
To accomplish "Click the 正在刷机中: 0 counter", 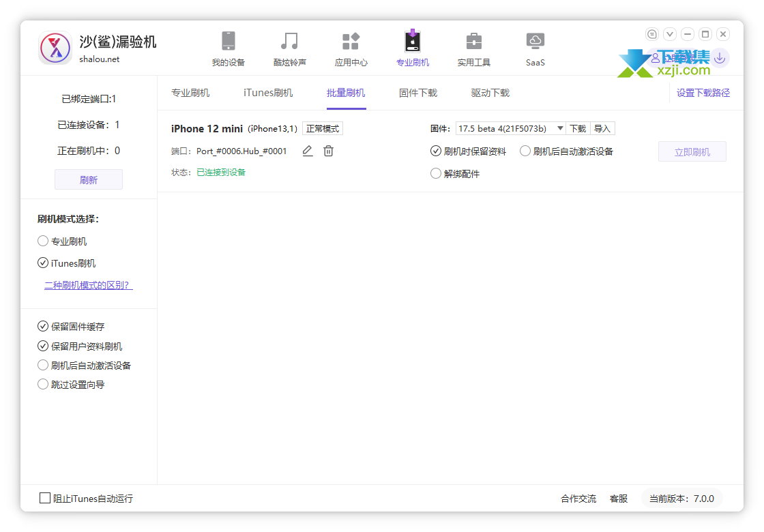I will click(89, 151).
